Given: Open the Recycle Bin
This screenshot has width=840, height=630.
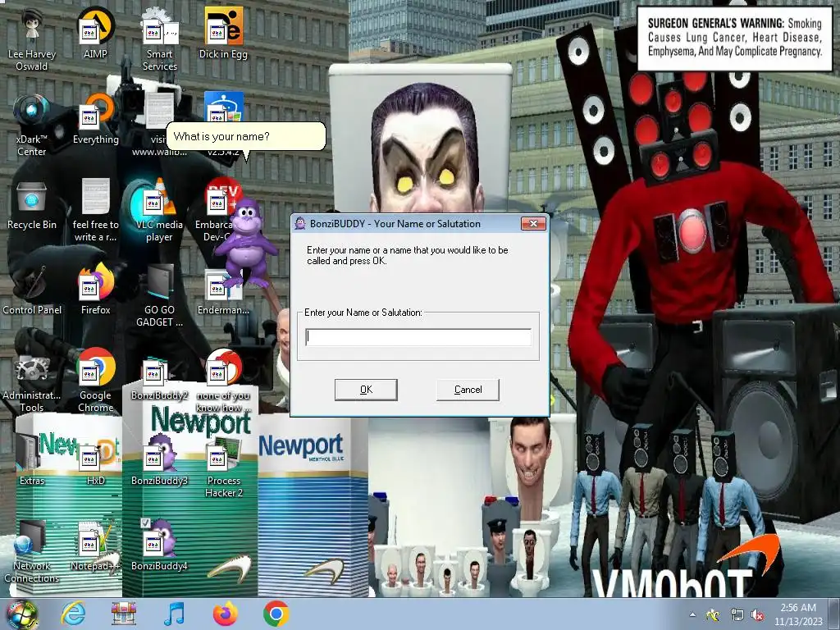Looking at the screenshot, I should 32,204.
